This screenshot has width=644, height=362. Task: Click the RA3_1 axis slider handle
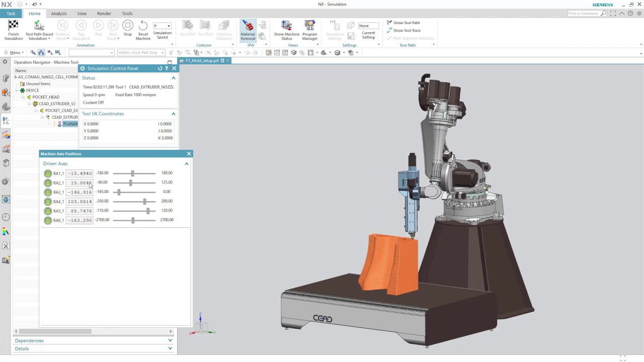click(119, 192)
